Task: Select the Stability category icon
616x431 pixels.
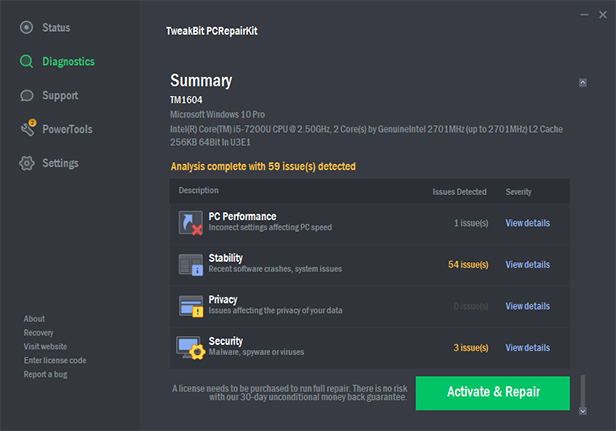Action: [191, 264]
